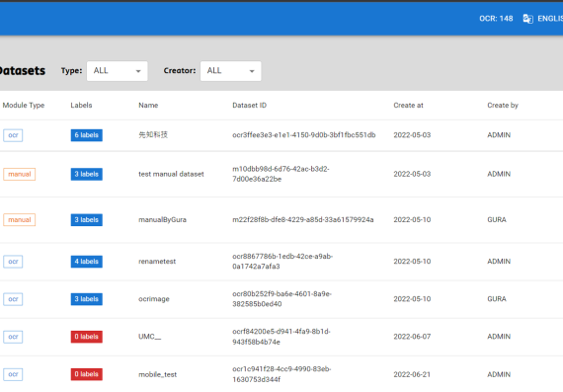Click 0 labels badge for mobile_test
The height and width of the screenshot is (392, 563).
87,374
